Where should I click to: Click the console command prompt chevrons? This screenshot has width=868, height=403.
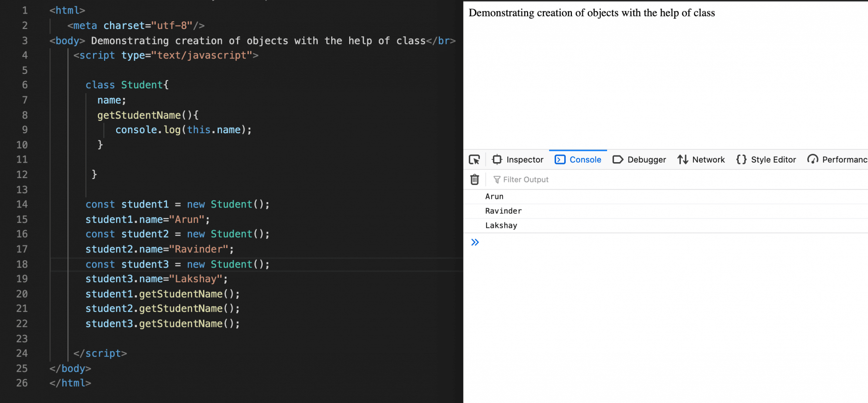click(475, 242)
